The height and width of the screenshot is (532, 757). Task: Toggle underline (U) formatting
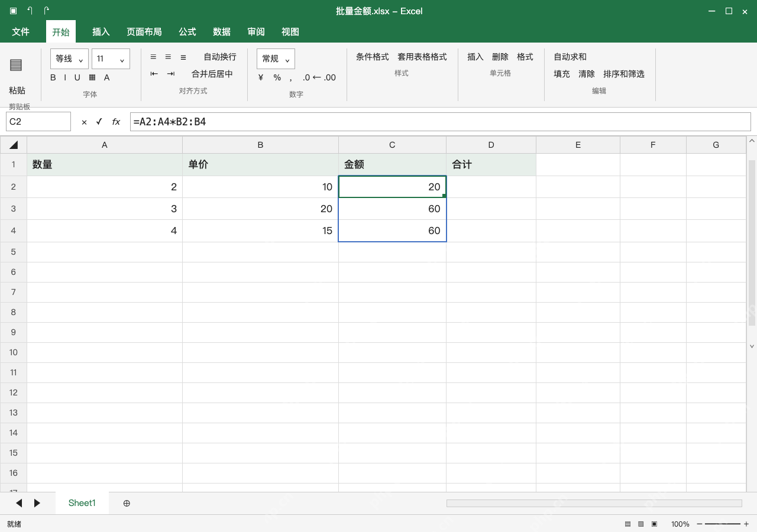77,77
